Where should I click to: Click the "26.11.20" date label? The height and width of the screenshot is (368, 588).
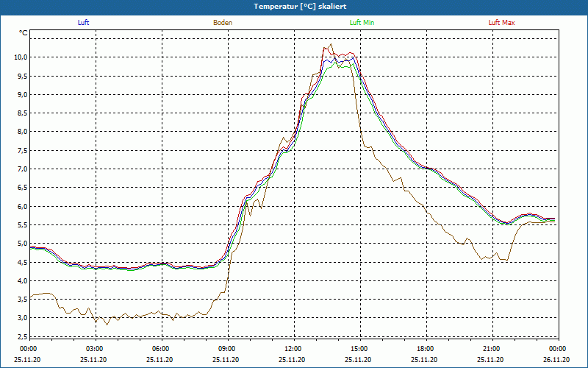tap(556, 359)
